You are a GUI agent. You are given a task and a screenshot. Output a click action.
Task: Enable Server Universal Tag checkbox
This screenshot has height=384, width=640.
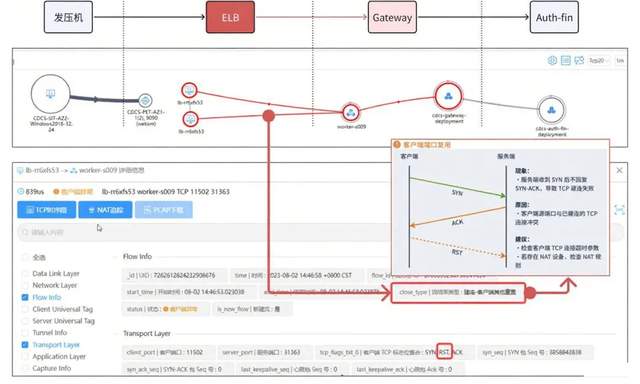25,321
